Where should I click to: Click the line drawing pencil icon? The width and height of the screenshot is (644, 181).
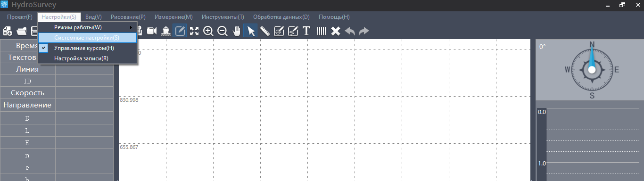click(x=293, y=31)
